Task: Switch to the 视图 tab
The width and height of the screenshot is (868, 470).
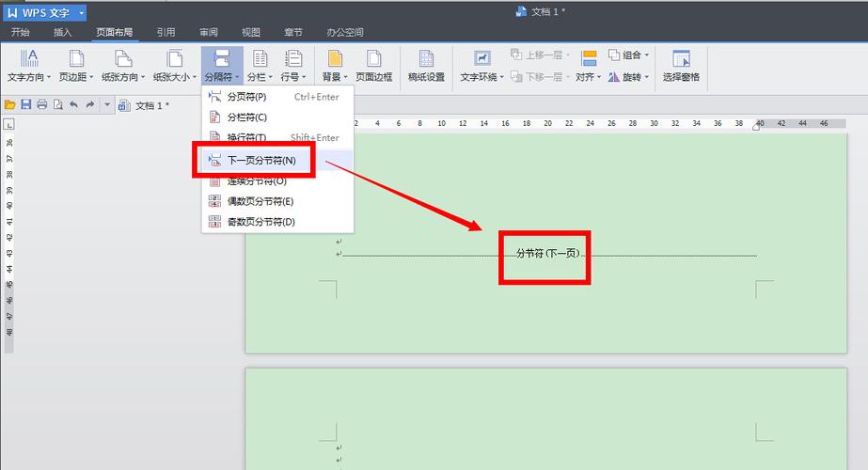Action: pyautogui.click(x=251, y=32)
